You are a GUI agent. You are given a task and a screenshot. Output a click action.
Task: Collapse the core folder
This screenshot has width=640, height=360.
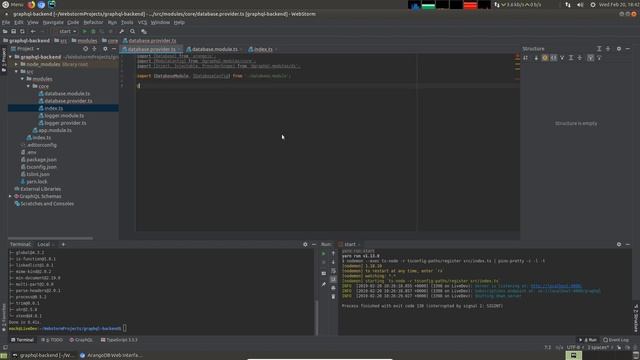pyautogui.click(x=29, y=87)
